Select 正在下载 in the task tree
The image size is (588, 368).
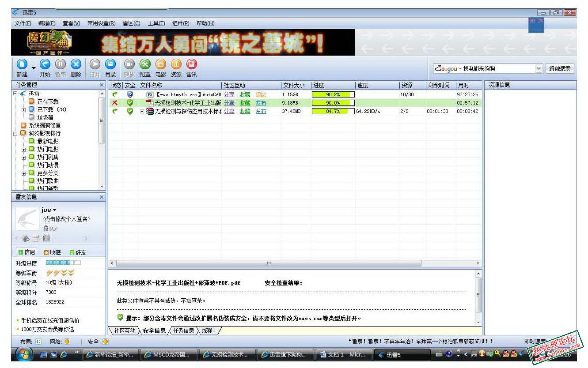48,101
